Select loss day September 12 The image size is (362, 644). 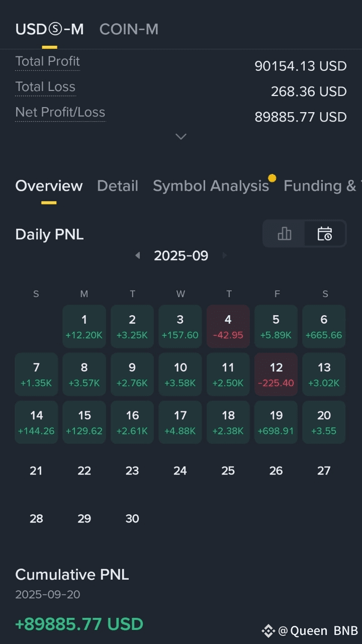pos(276,374)
